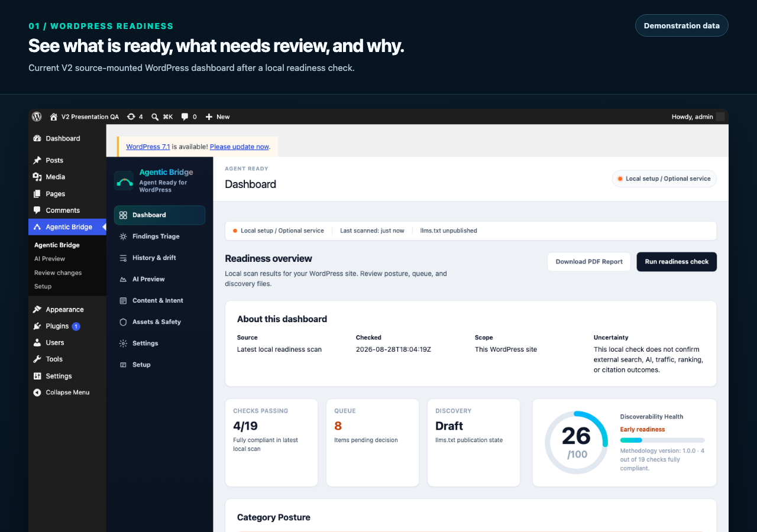This screenshot has height=532, width=757.
Task: Open Tools in the WordPress menu
Action: click(67, 359)
